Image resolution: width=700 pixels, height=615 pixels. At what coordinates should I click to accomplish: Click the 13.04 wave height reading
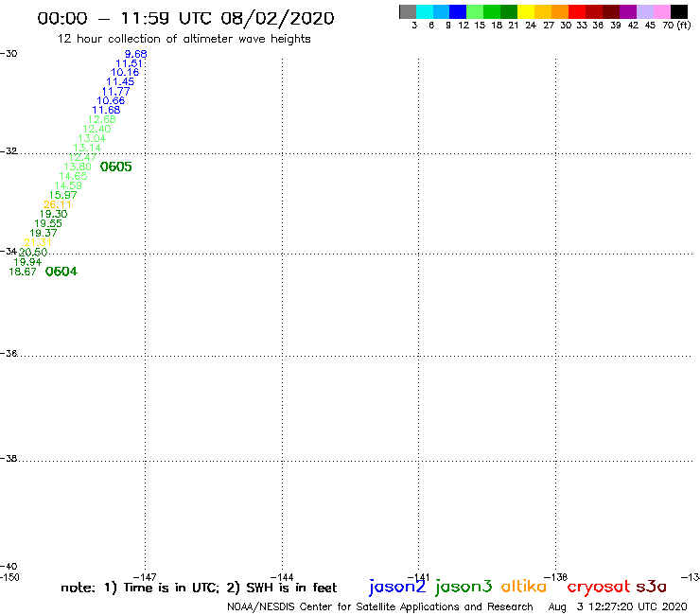(92, 138)
